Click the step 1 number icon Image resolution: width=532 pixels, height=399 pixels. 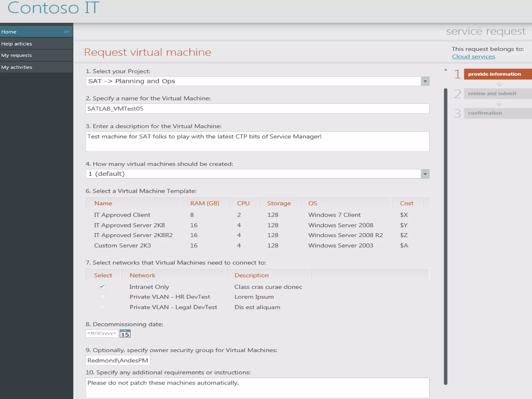[457, 74]
